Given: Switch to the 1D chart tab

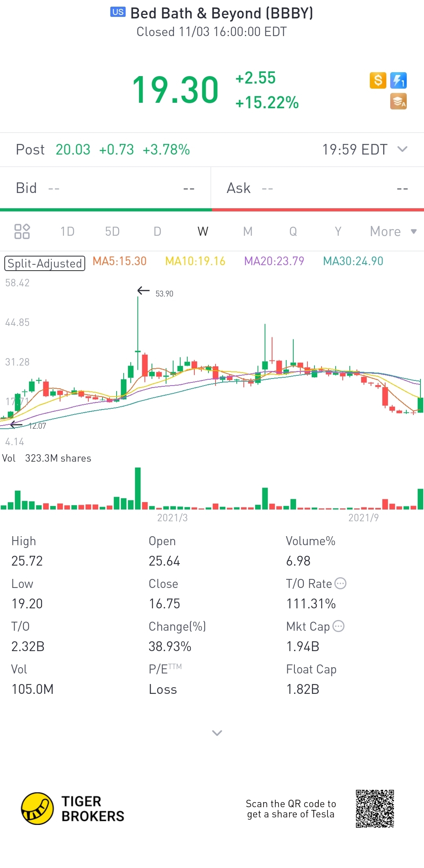Looking at the screenshot, I should click(68, 231).
